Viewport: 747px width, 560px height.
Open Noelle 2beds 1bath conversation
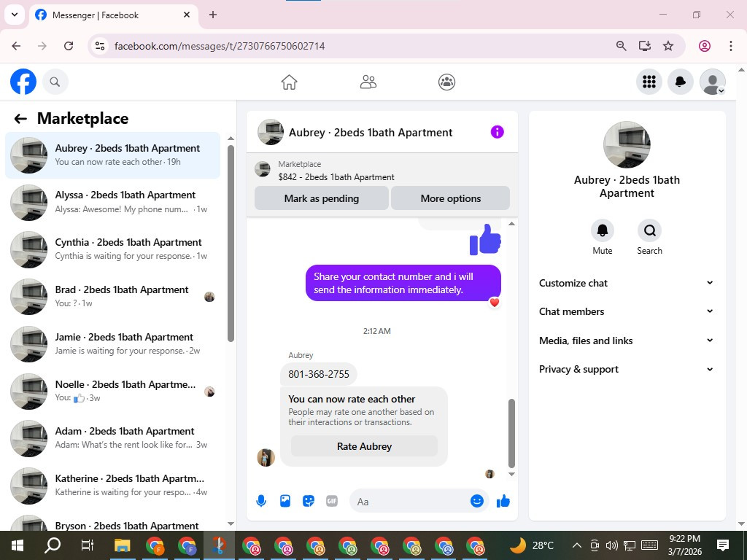pyautogui.click(x=113, y=391)
